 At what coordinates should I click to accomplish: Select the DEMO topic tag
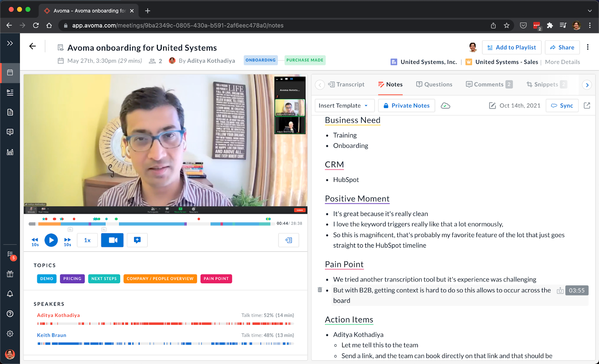[x=47, y=279]
